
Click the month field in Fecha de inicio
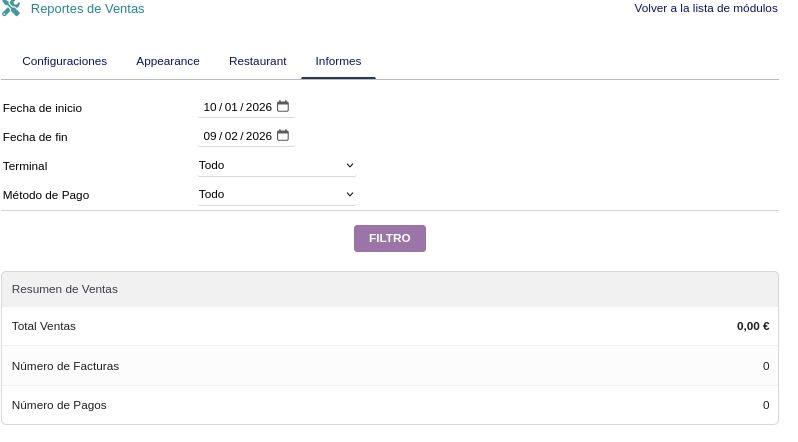pyautogui.click(x=231, y=107)
